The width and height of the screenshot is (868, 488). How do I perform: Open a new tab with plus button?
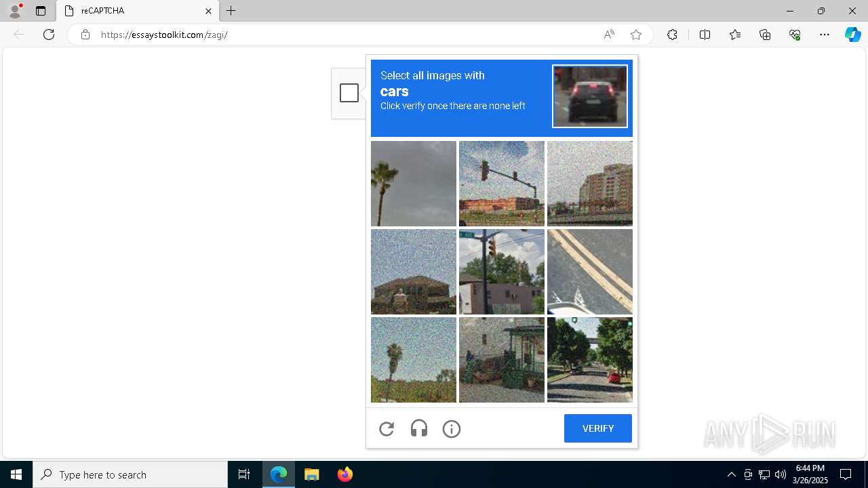click(231, 11)
